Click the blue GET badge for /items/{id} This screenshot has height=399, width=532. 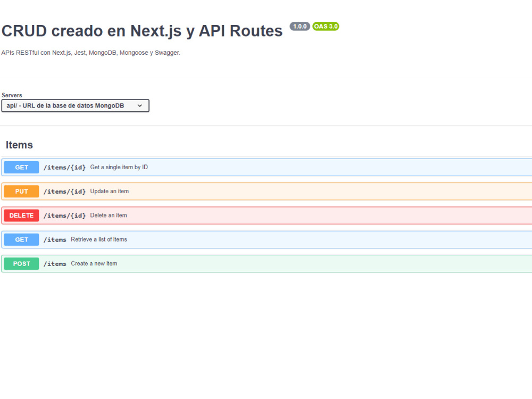click(x=21, y=167)
